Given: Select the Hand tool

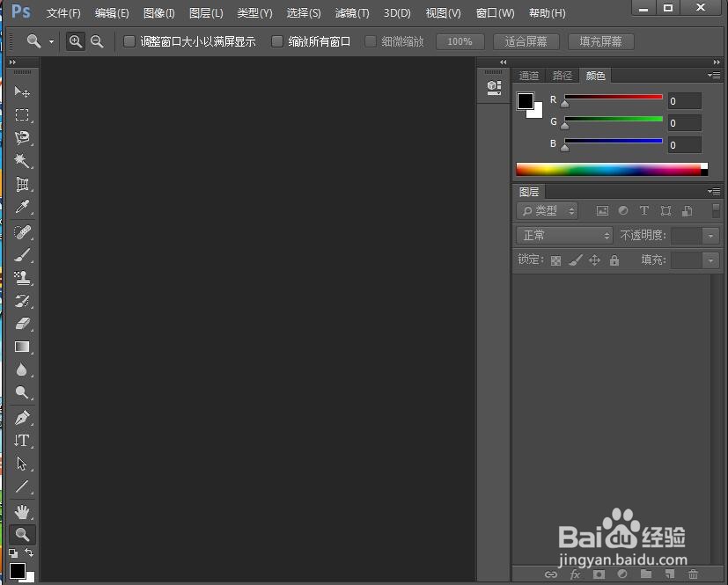Looking at the screenshot, I should tap(22, 512).
